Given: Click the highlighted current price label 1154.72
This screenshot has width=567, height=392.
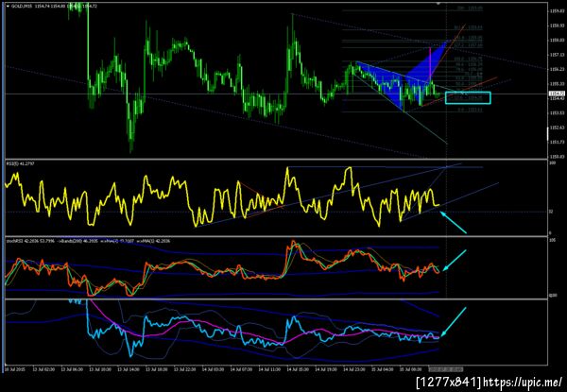Looking at the screenshot, I should tap(555, 94).
